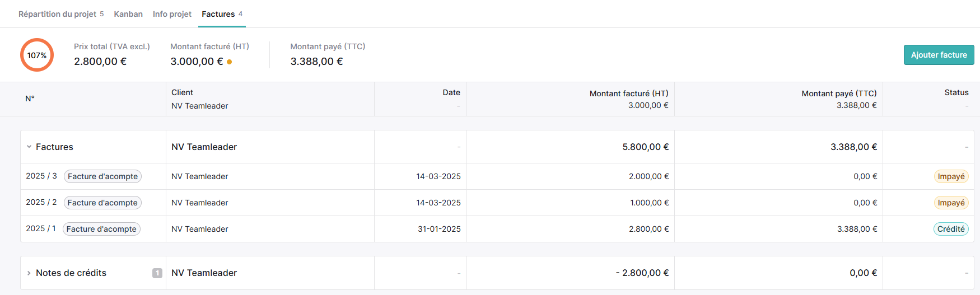Click the Montant facturé (HT) column header
Viewport: 980px width, 295px height.
tap(629, 93)
